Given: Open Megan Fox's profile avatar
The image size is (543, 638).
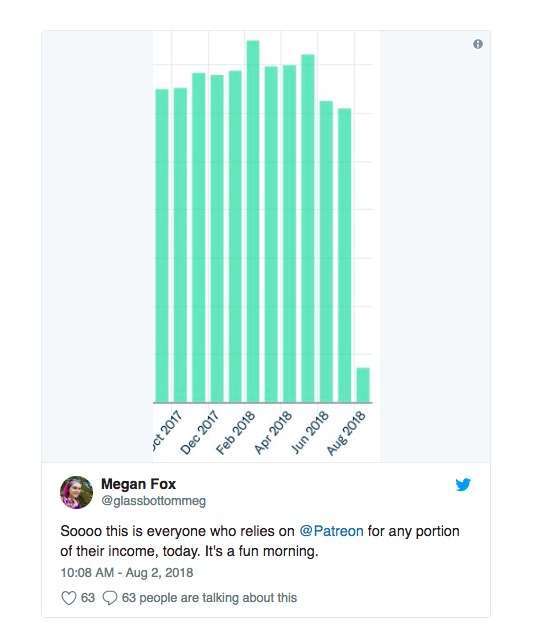Looking at the screenshot, I should click(76, 492).
